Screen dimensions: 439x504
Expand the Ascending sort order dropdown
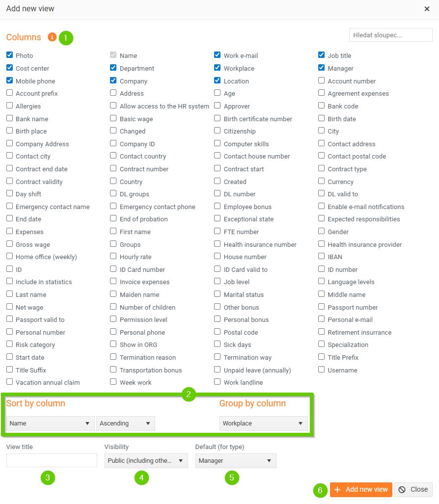click(125, 424)
